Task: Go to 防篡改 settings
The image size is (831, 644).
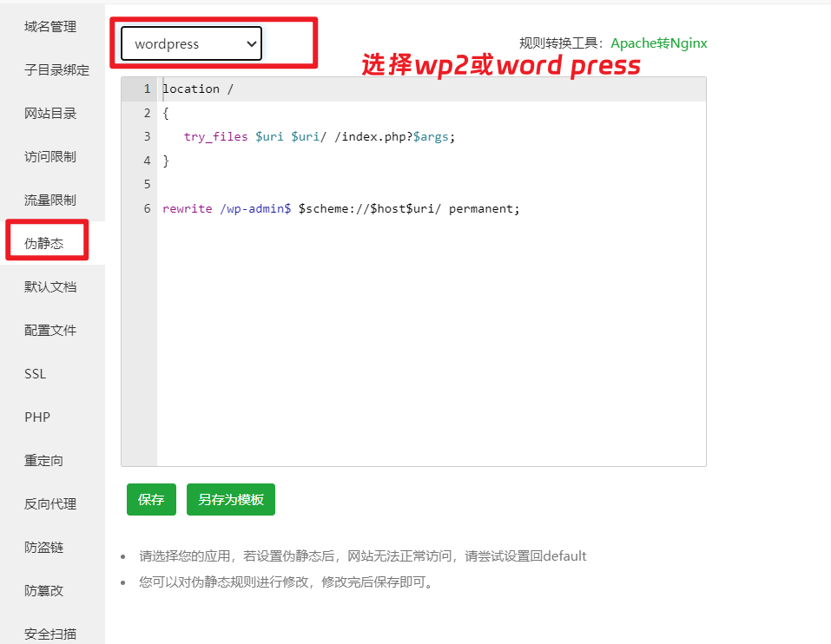Action: pyautogui.click(x=44, y=591)
